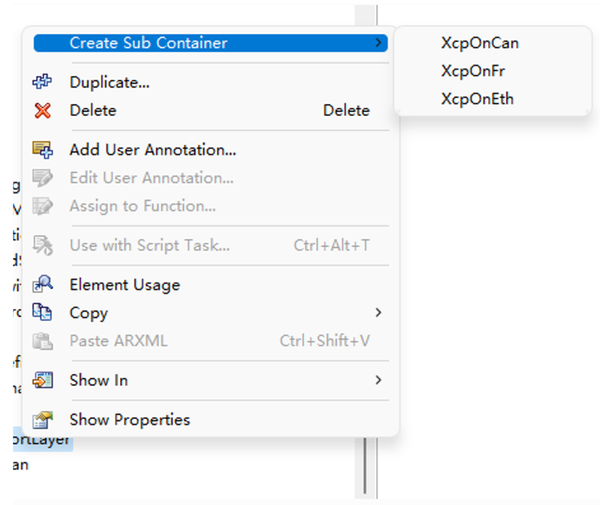The width and height of the screenshot is (600, 505).
Task: Expand the Copy submenu arrow
Action: pyautogui.click(x=378, y=313)
